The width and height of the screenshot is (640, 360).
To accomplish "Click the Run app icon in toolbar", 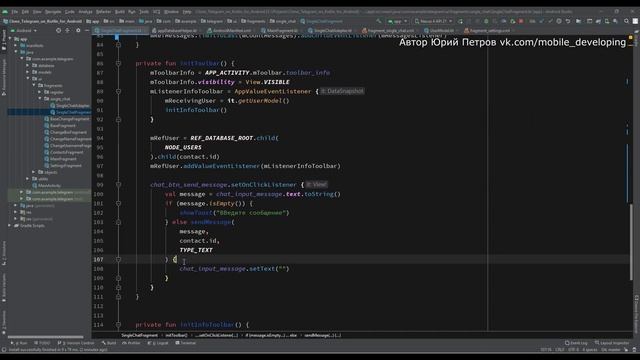I will pos(460,21).
